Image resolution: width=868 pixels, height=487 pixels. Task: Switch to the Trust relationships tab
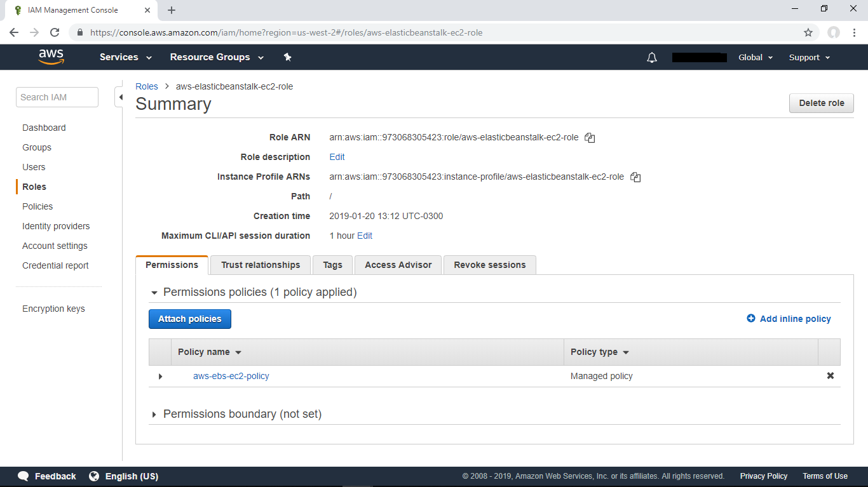[260, 265]
